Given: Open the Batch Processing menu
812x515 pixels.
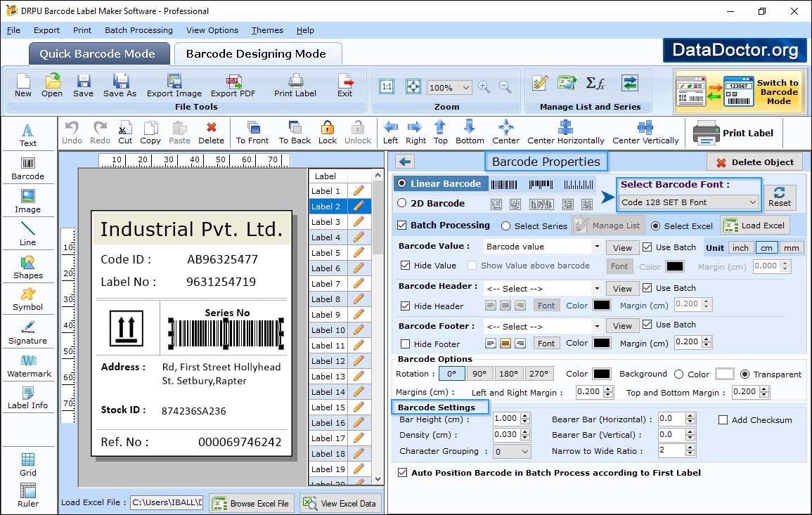Looking at the screenshot, I should tap(138, 30).
